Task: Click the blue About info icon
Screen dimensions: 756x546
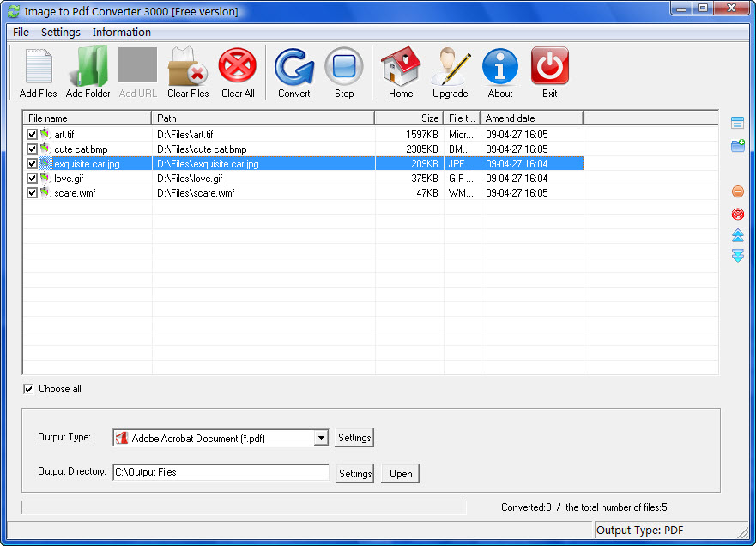Action: [x=500, y=67]
